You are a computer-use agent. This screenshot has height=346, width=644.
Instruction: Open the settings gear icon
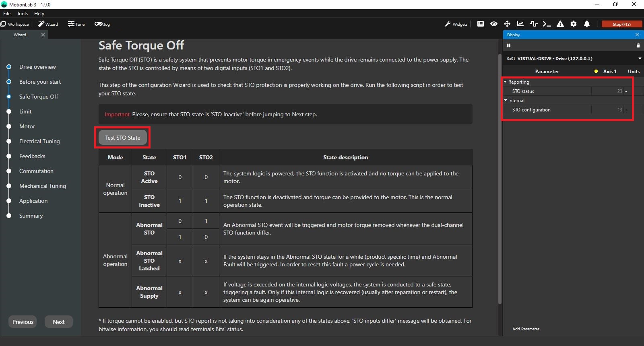click(x=574, y=24)
